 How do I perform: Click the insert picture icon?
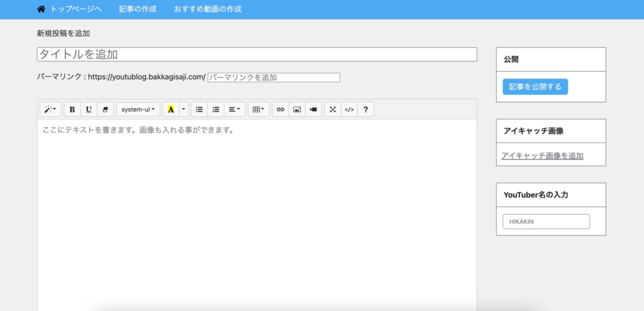[297, 109]
